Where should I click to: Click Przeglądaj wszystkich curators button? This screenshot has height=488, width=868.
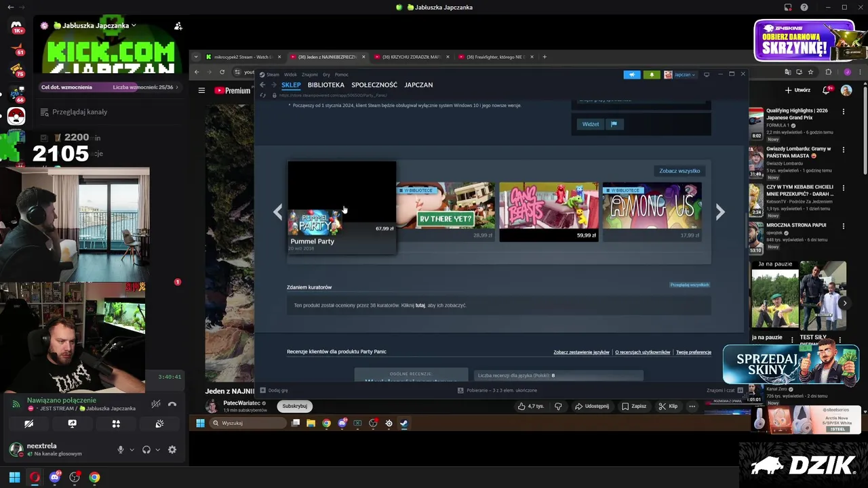[690, 285]
